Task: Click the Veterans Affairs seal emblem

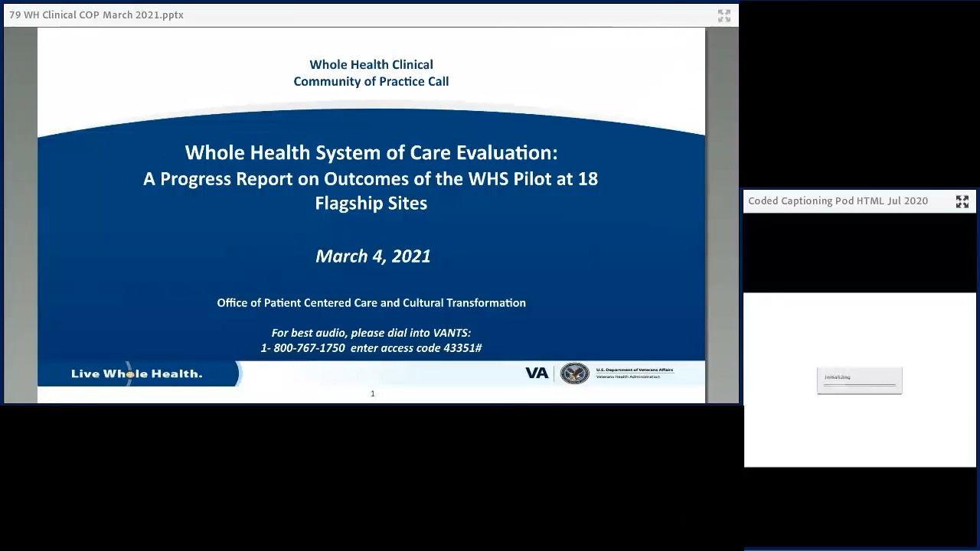Action: click(x=574, y=373)
